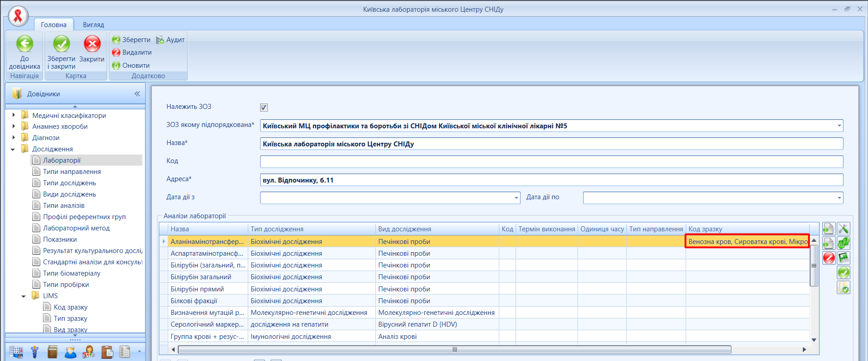Open Профілі референтних груп item
This screenshot has width=868, height=361.
[84, 217]
